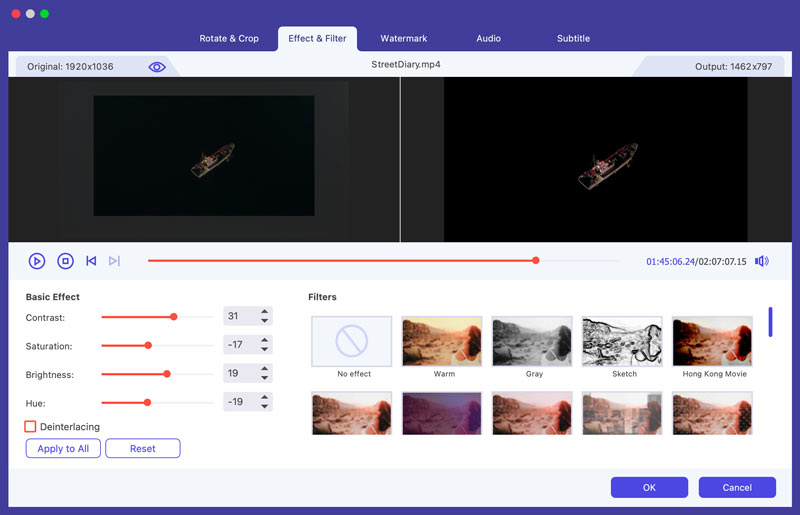Click the Contrast slider handle
Image resolution: width=800 pixels, height=515 pixels.
pyautogui.click(x=173, y=317)
